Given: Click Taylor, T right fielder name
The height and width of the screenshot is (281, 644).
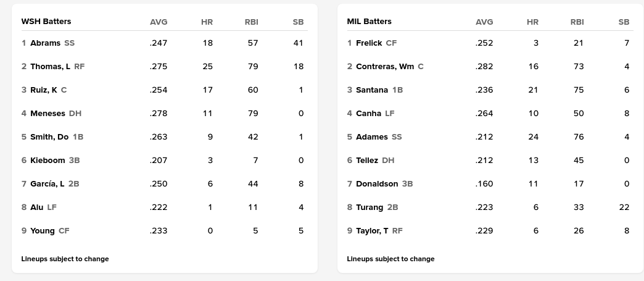Looking at the screenshot, I should pyautogui.click(x=372, y=231).
